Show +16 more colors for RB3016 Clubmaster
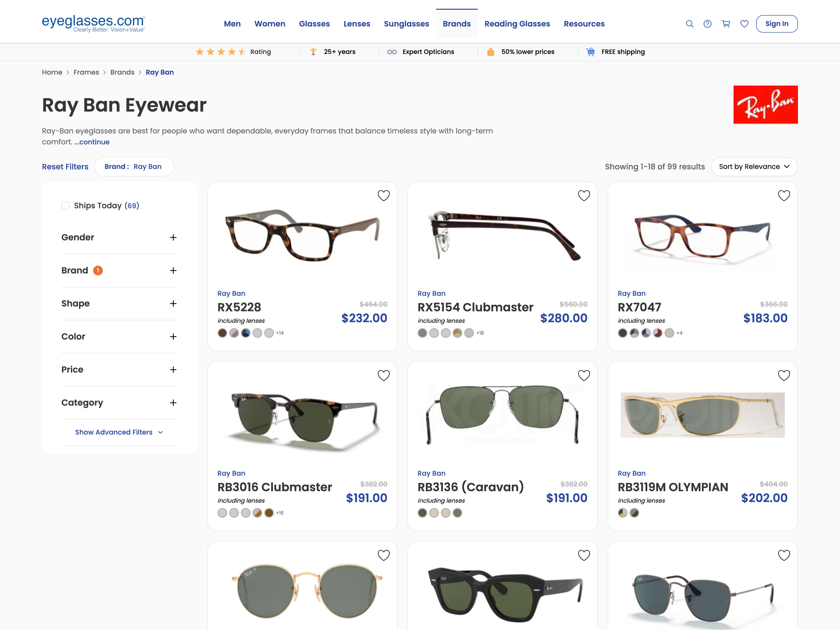This screenshot has height=630, width=840. coord(280,513)
